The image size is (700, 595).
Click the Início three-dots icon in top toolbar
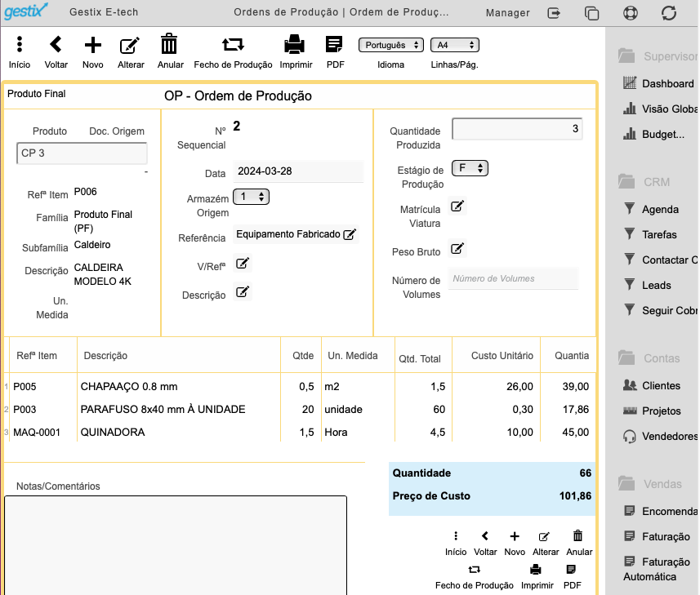[x=20, y=45]
